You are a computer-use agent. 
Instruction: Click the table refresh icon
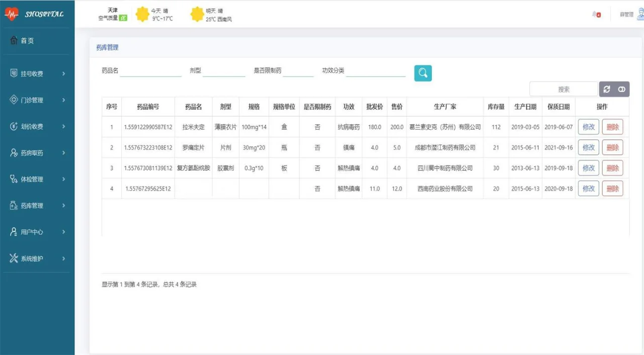pos(607,89)
